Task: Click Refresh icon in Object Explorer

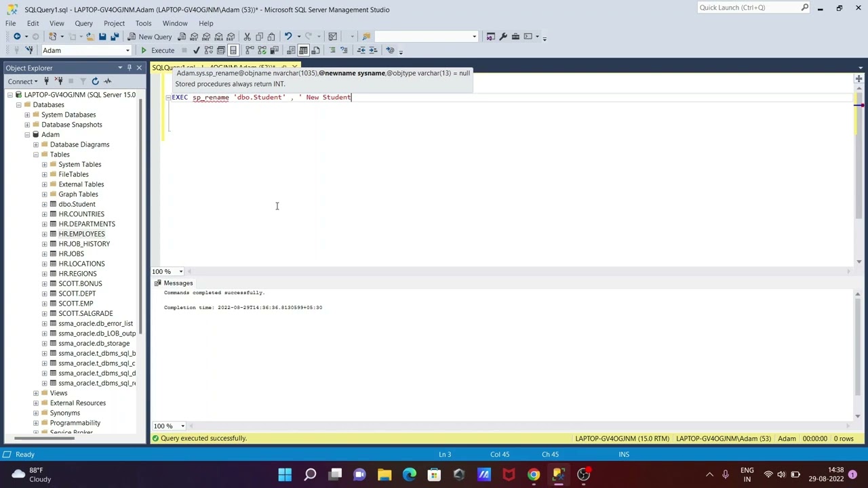Action: coord(95,81)
